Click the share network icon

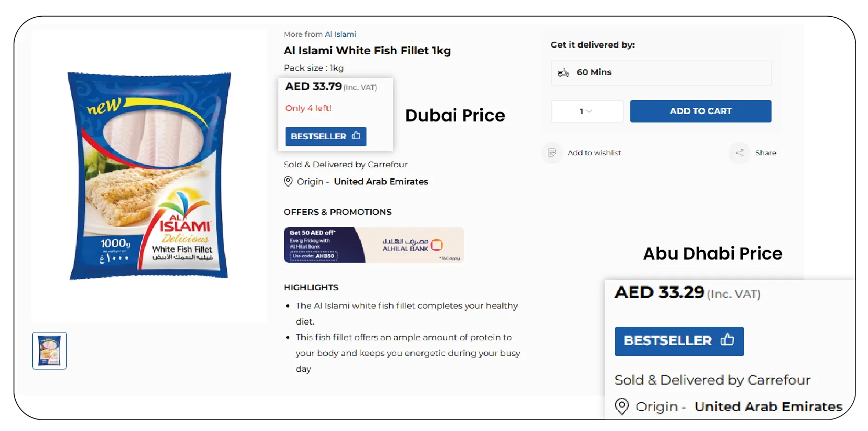coord(739,153)
